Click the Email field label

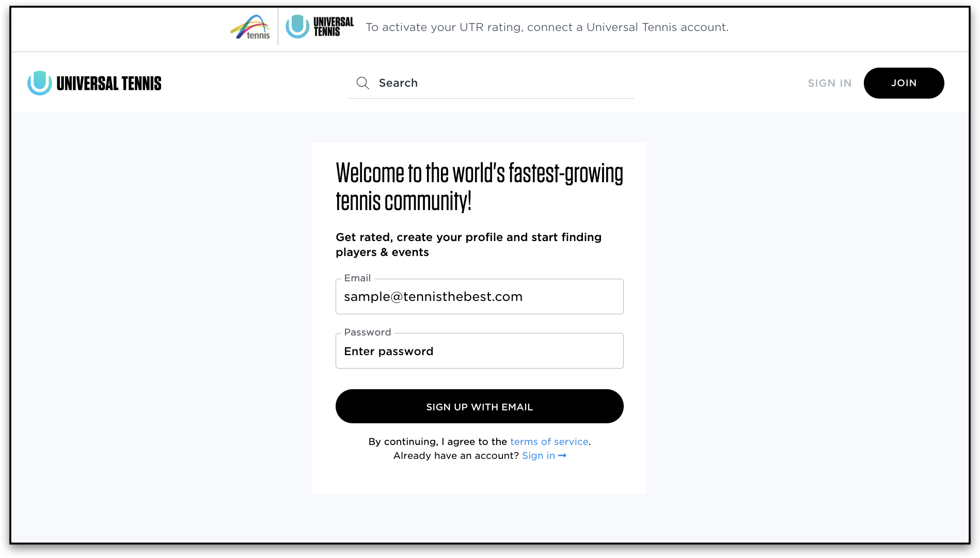point(357,278)
